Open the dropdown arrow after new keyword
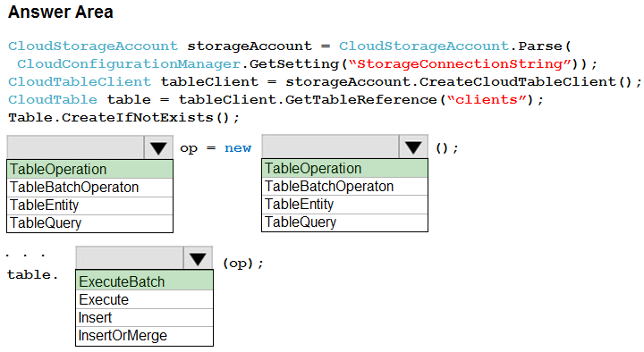 413,147
